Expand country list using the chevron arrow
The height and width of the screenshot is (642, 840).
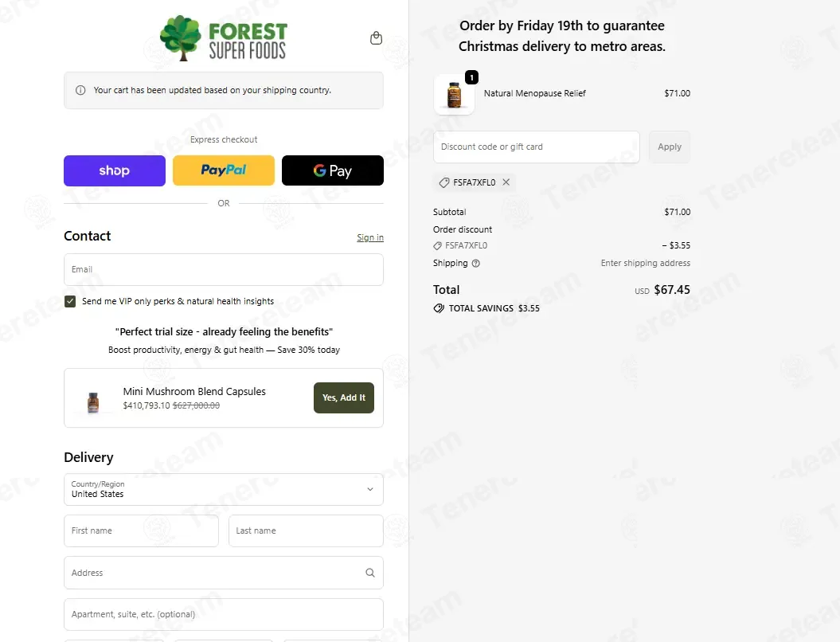point(370,489)
